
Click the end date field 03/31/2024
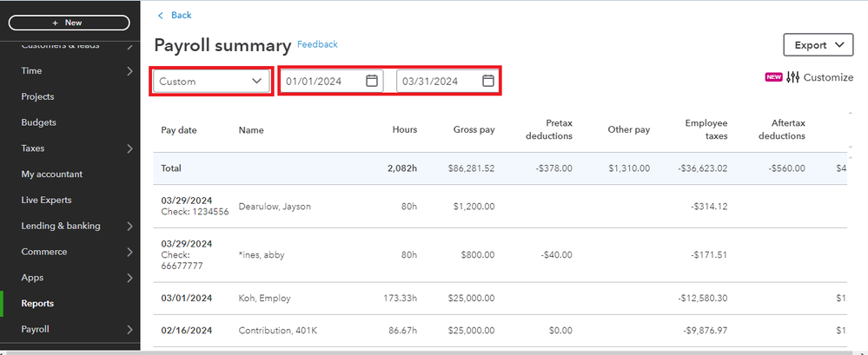[x=433, y=81]
